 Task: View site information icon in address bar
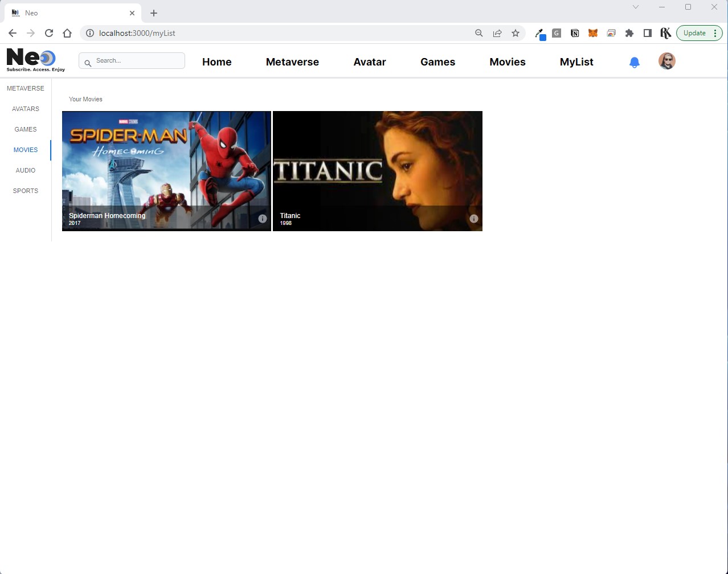[89, 33]
